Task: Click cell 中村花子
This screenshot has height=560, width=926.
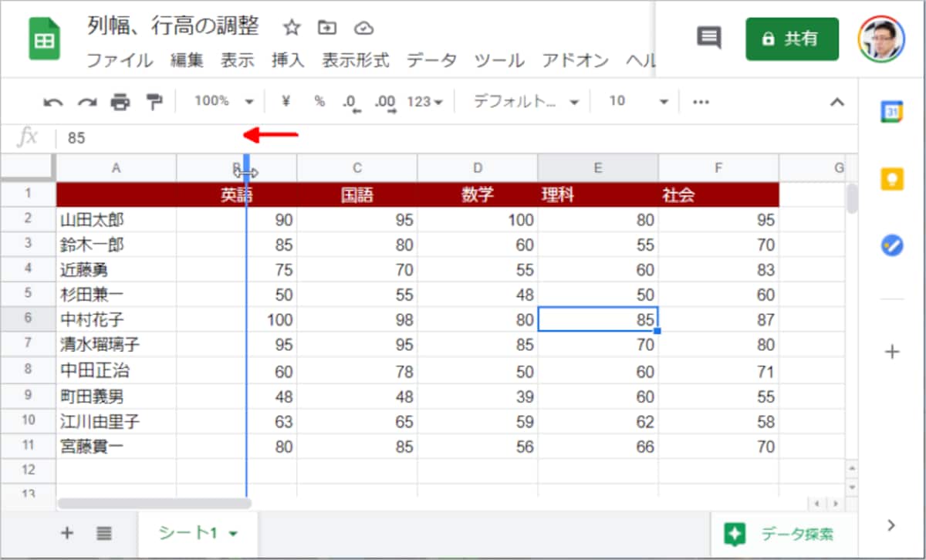Action: pyautogui.click(x=117, y=319)
